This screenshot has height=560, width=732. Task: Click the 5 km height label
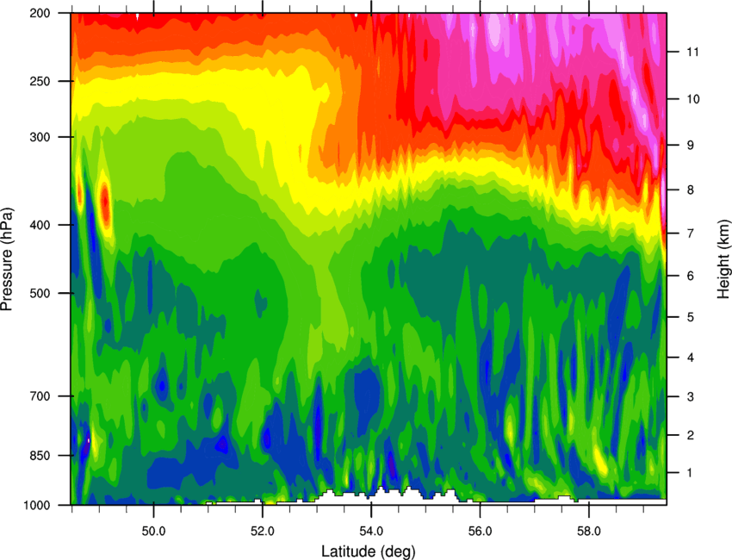(691, 317)
